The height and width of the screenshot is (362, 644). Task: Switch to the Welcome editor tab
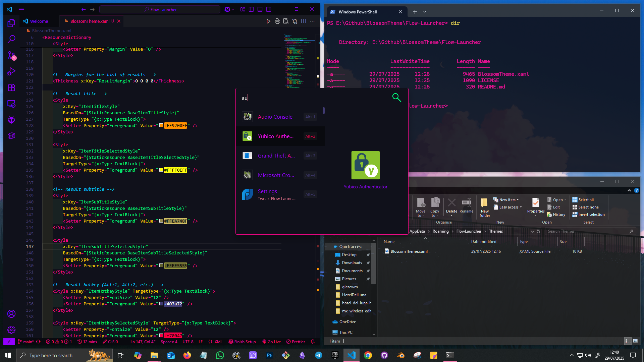(39, 21)
